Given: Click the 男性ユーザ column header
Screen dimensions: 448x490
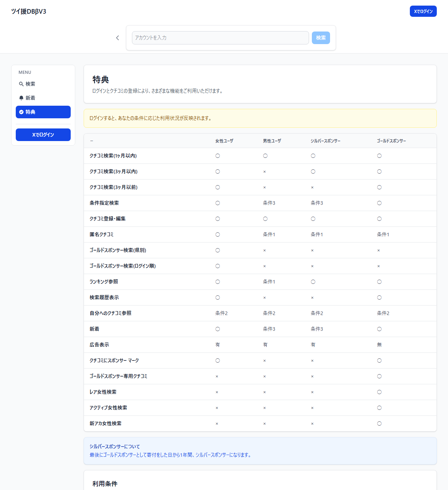Looking at the screenshot, I should point(272,141).
